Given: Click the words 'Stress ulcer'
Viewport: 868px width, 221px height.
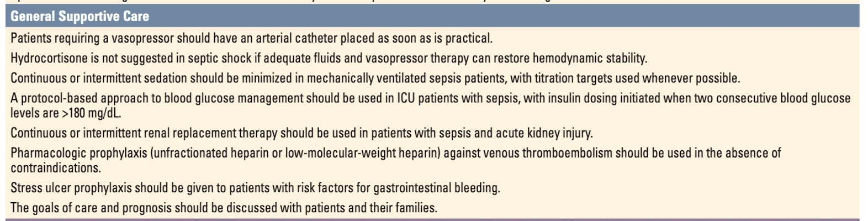Looking at the screenshot, I should 41,188.
